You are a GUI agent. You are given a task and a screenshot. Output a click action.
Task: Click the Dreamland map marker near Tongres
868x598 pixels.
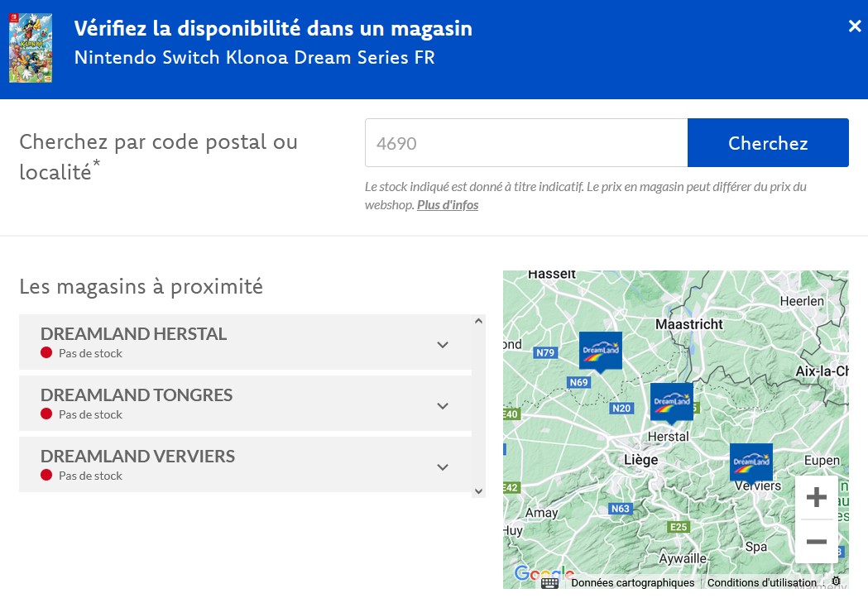coord(601,351)
